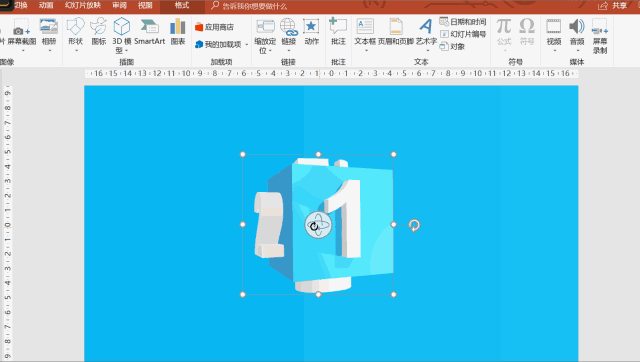Switch to the Format (格式) tab
The height and width of the screenshot is (362, 640).
[x=182, y=5]
